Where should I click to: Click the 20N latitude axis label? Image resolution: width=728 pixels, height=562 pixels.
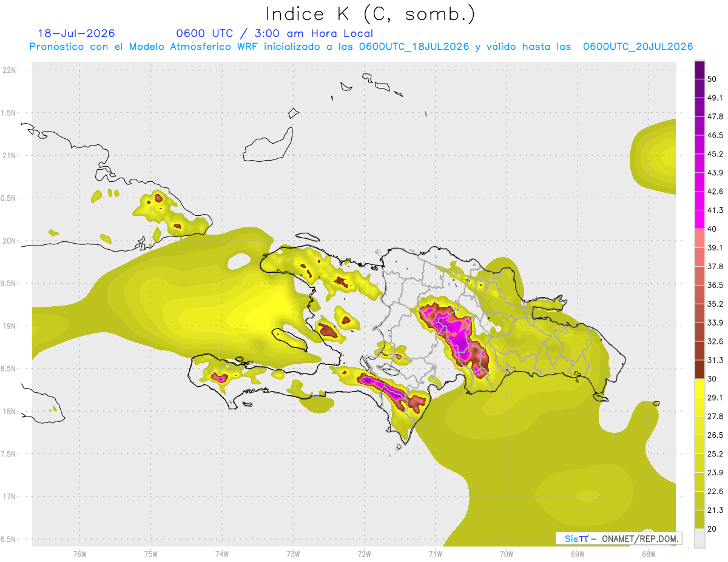tap(10, 241)
